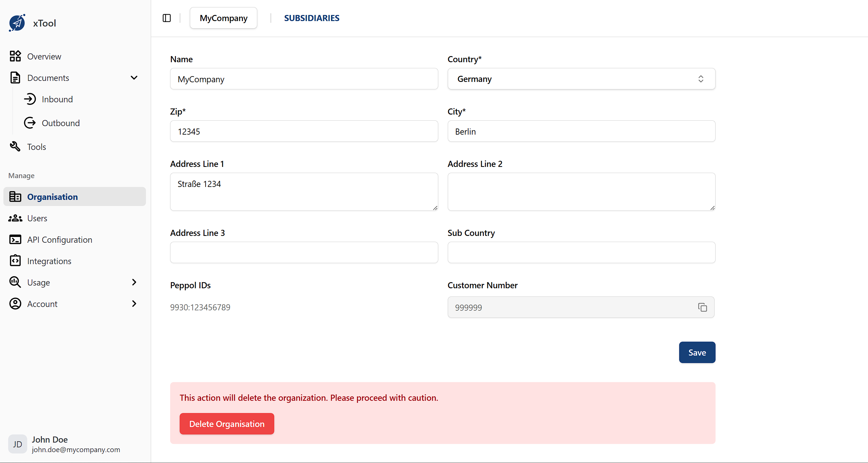The image size is (868, 463).
Task: Open API Configuration via the terminal icon
Action: [x=15, y=239]
